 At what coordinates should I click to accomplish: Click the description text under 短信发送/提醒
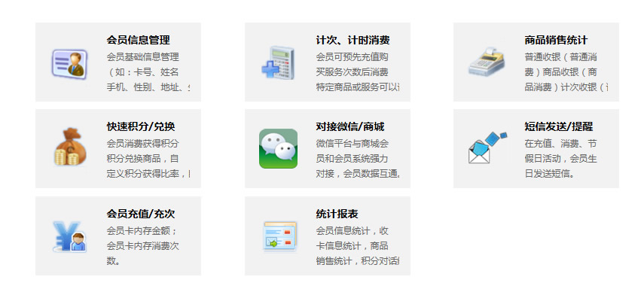[560, 159]
